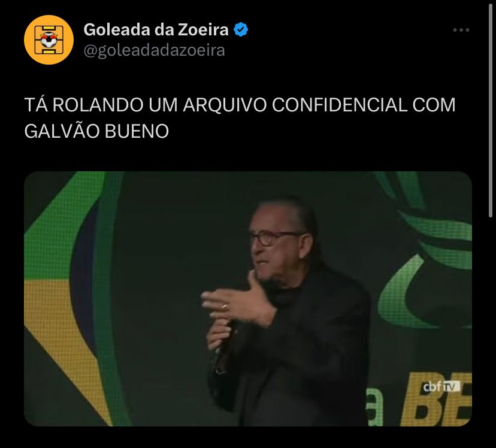Open the three-dot more options menu
Image resolution: width=496 pixels, height=448 pixels.
pyautogui.click(x=461, y=30)
